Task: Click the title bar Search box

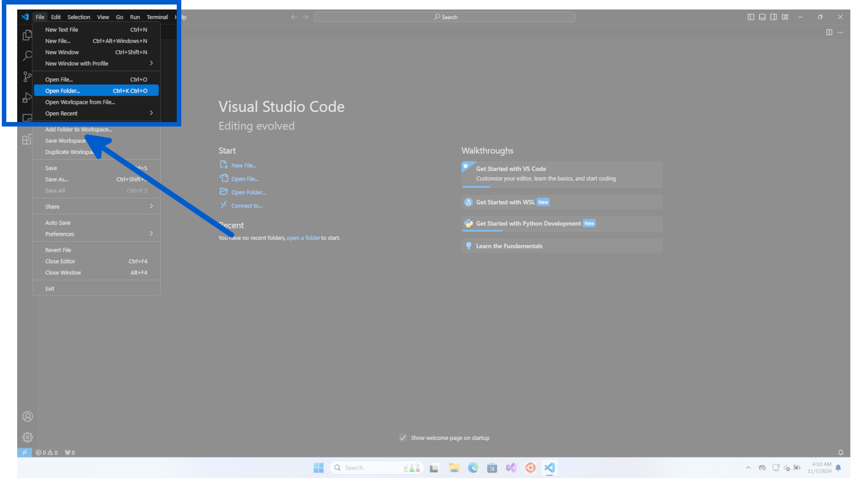Action: click(x=444, y=17)
